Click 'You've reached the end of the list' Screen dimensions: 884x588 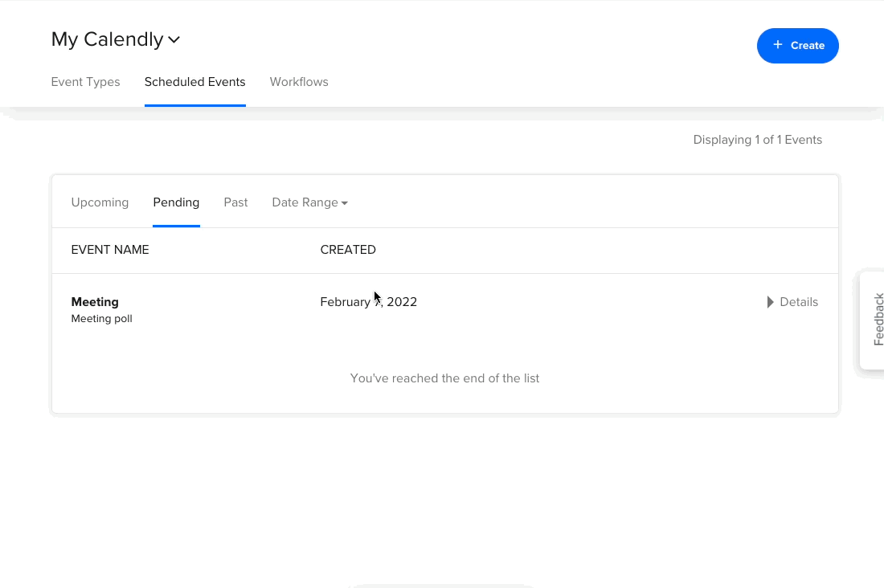tap(445, 378)
